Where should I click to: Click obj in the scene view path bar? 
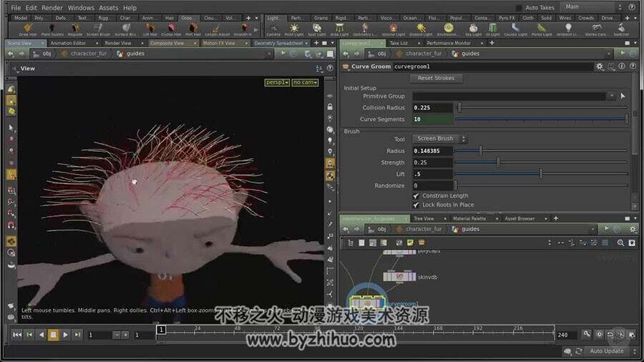tap(47, 54)
